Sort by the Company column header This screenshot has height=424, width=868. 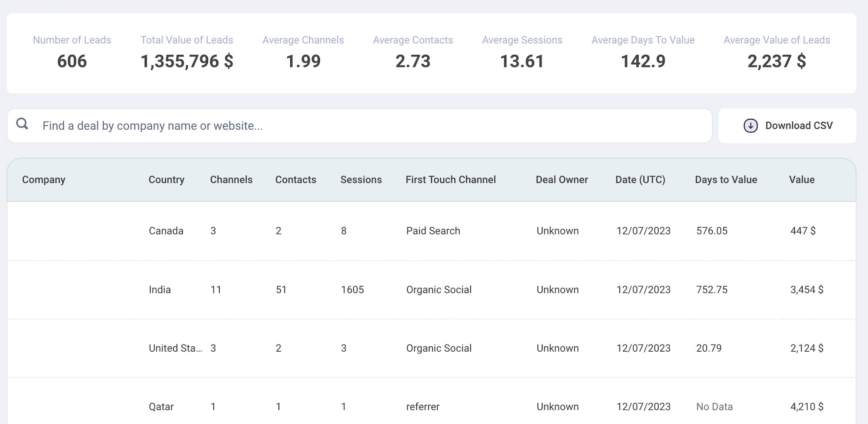(x=44, y=179)
